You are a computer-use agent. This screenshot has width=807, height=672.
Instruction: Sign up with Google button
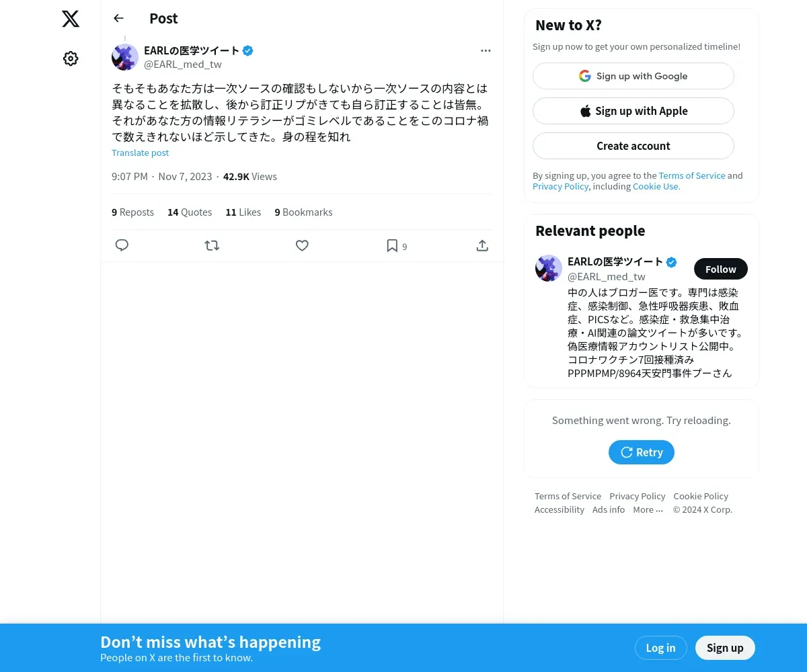[x=633, y=76]
